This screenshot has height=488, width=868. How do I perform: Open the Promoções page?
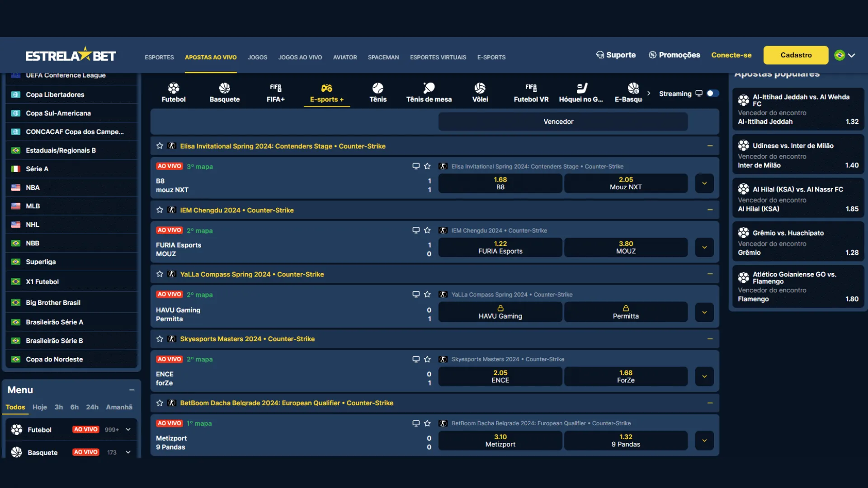(675, 55)
